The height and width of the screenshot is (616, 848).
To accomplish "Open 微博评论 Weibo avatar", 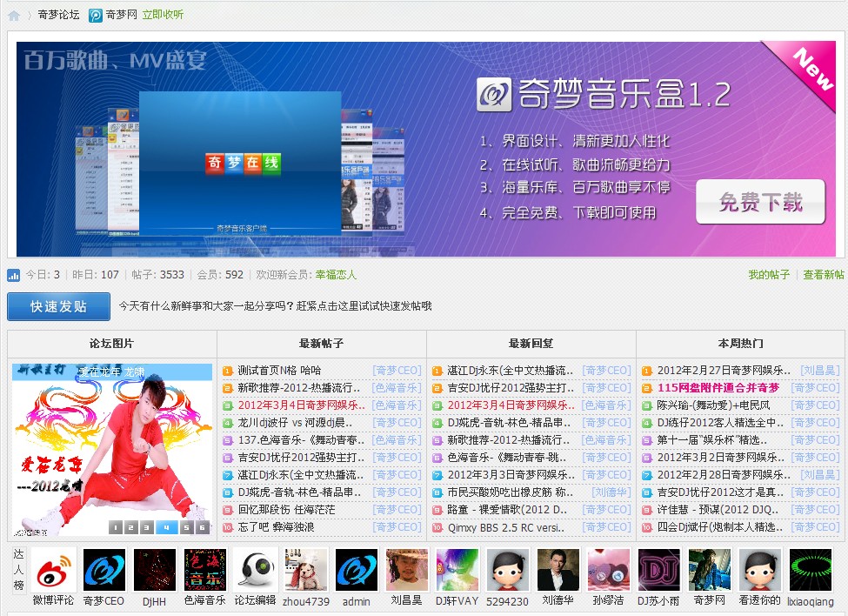I will tap(54, 570).
